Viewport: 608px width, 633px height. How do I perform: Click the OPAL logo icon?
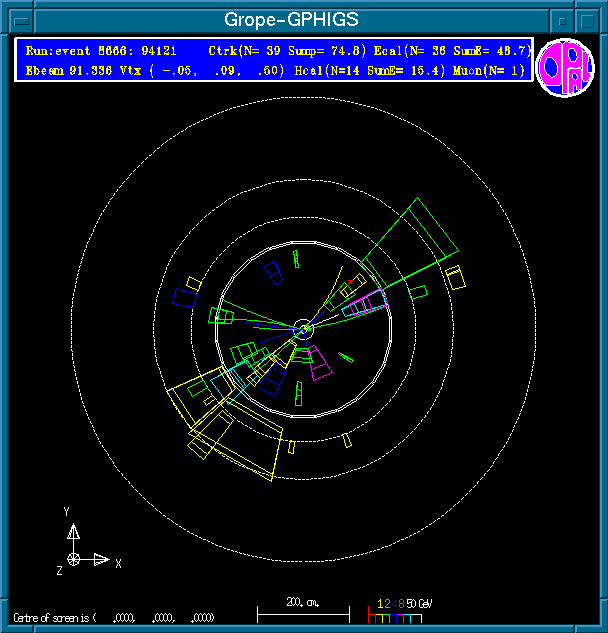pyautogui.click(x=565, y=68)
